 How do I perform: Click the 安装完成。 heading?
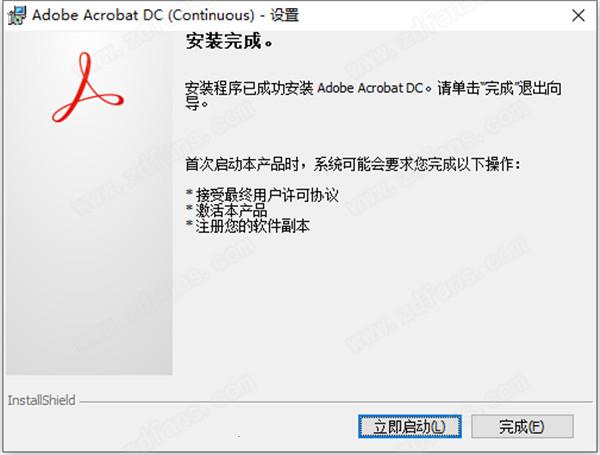pos(229,41)
